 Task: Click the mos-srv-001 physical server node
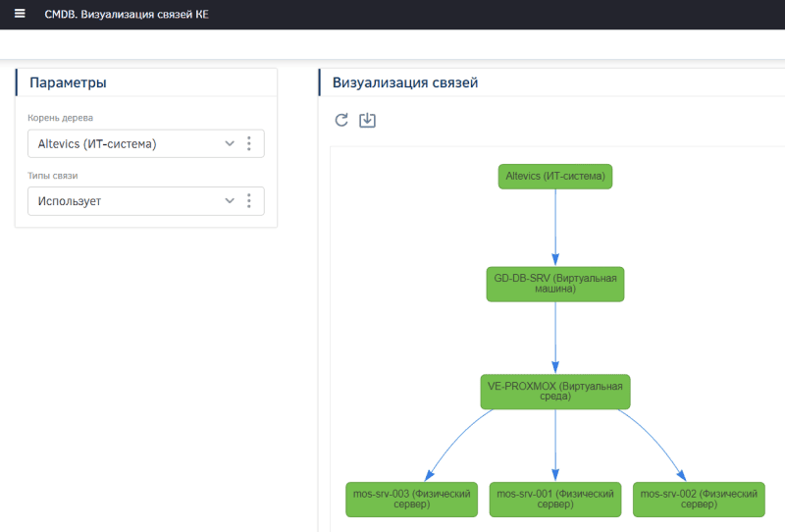click(556, 499)
